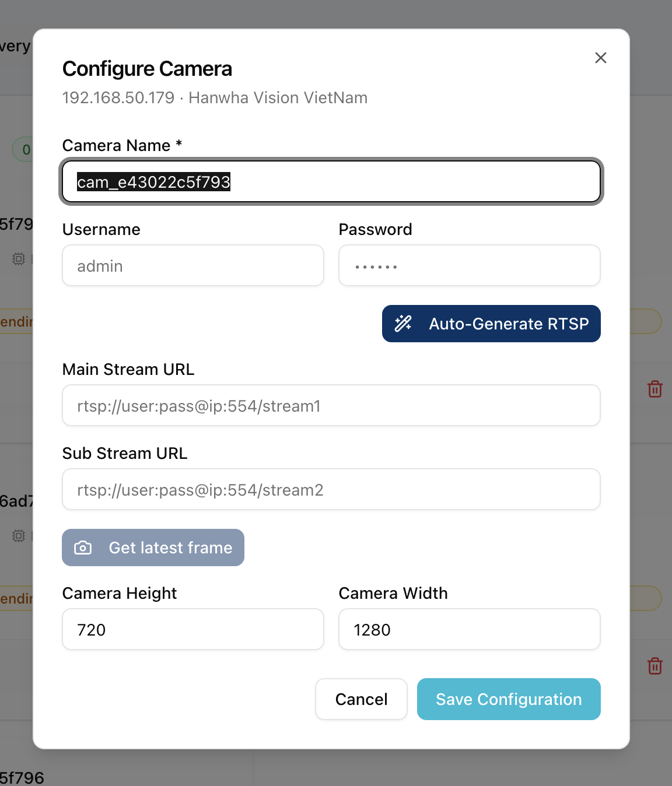The width and height of the screenshot is (672, 786).
Task: Focus the Password field with dots
Action: 469,265
